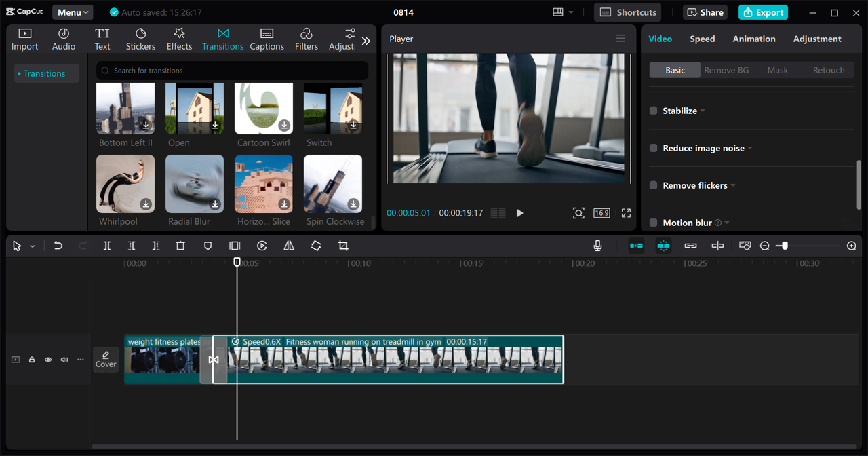Click the scan-frame zoom icon in Player
This screenshot has width=868, height=456.
tap(578, 213)
